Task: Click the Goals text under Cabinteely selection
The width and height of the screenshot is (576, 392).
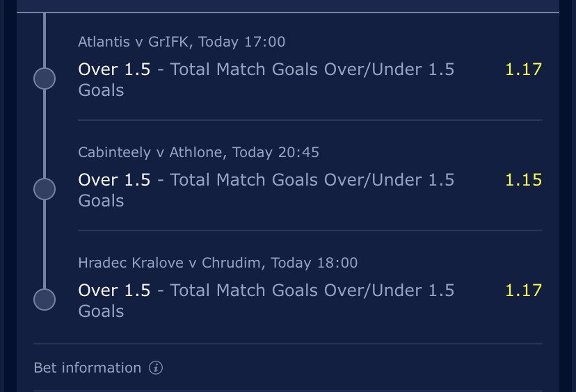Action: [101, 201]
